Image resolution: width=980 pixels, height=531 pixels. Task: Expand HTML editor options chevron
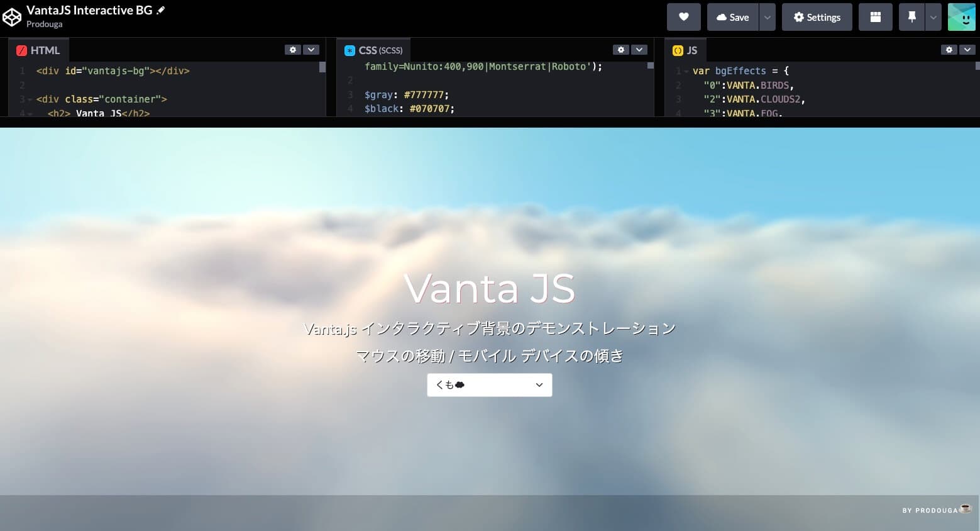pos(311,50)
